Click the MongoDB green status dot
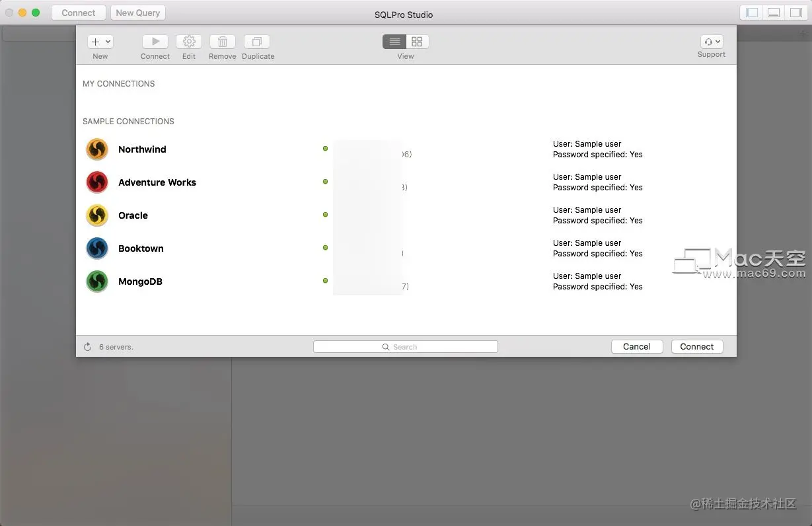Screen dimensions: 812x526 pos(325,281)
